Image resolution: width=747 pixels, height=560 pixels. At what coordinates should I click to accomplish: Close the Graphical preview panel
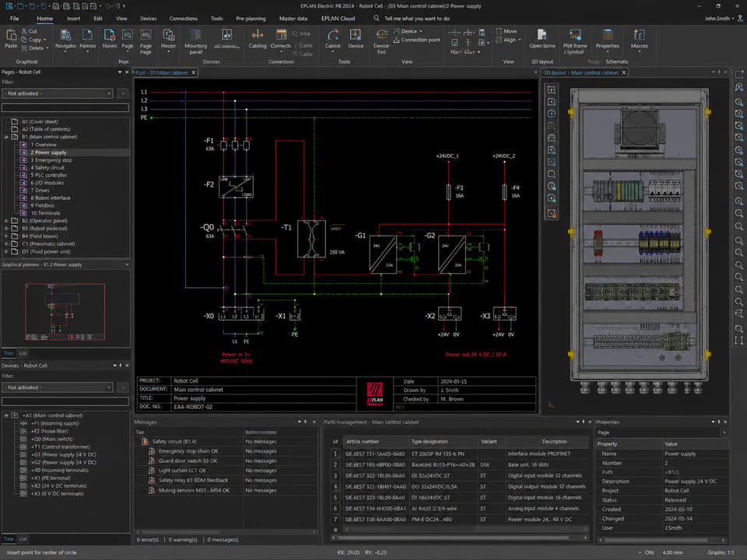click(127, 264)
